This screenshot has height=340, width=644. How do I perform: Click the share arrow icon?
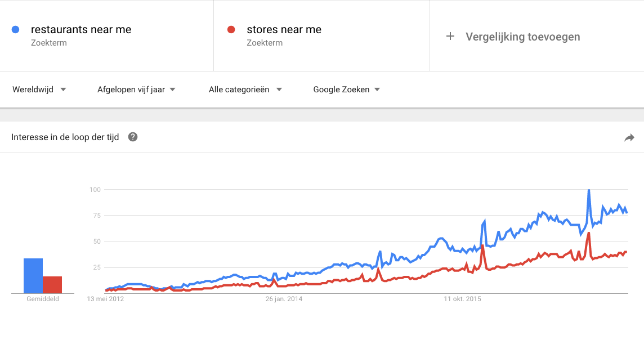click(x=629, y=137)
